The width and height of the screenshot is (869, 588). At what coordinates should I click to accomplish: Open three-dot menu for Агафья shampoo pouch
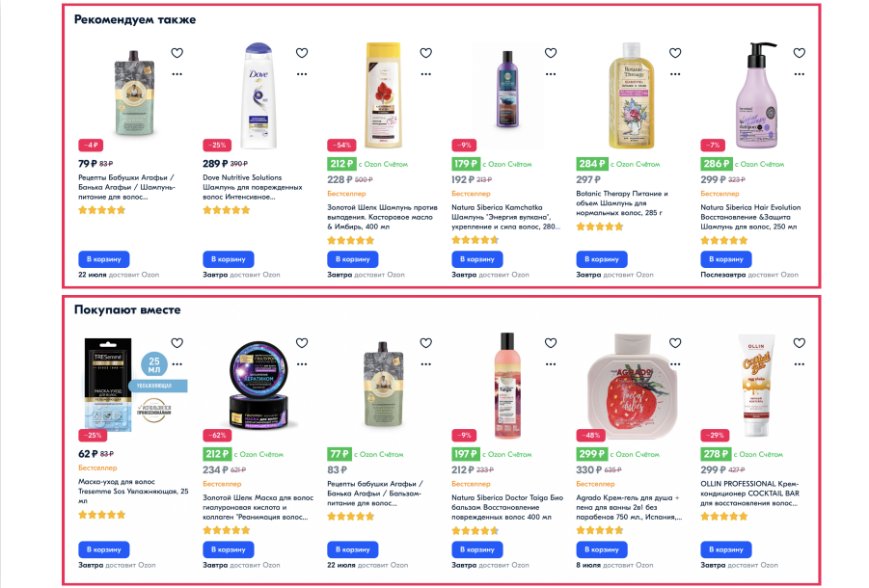tap(177, 74)
